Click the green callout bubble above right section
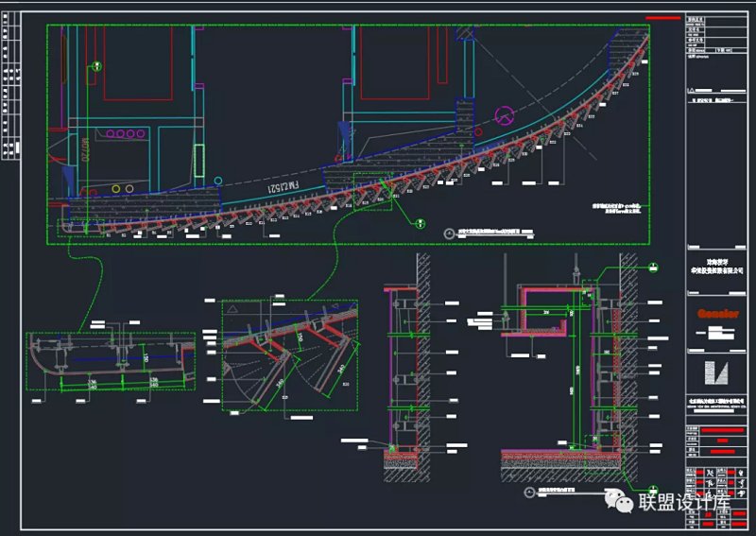The width and height of the screenshot is (756, 536). [x=653, y=268]
